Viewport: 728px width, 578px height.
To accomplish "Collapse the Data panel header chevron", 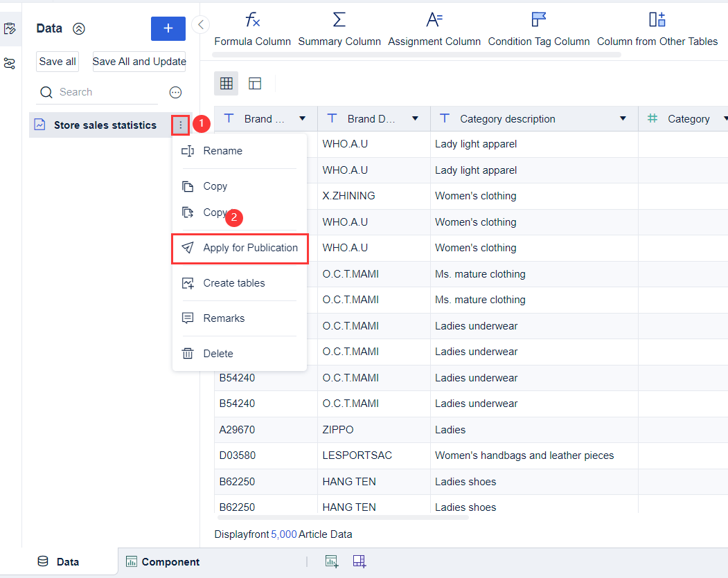I will click(x=79, y=28).
